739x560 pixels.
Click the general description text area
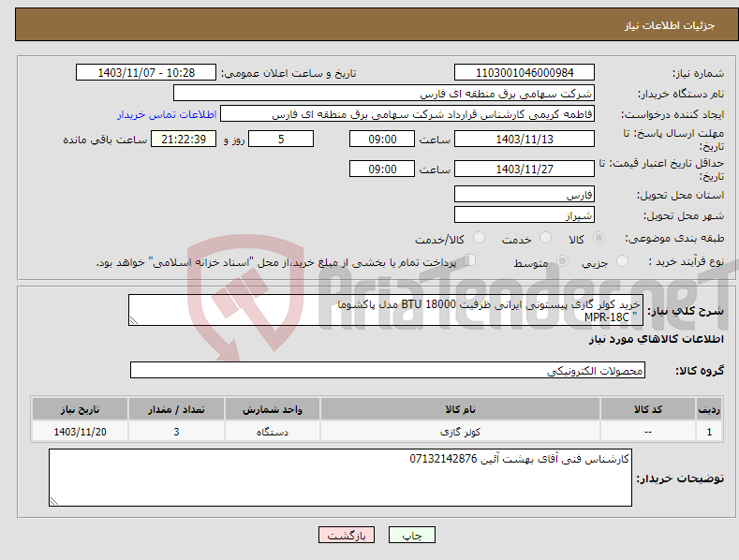386,310
